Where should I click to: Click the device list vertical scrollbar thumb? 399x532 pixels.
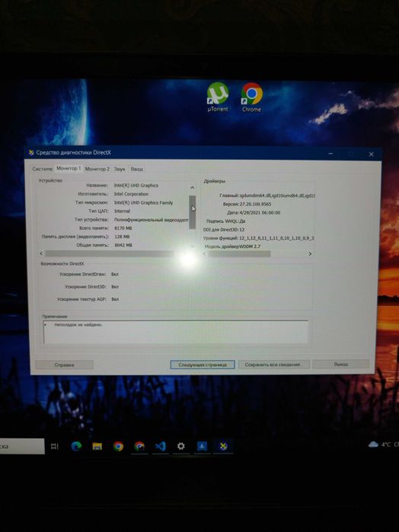pyautogui.click(x=192, y=212)
